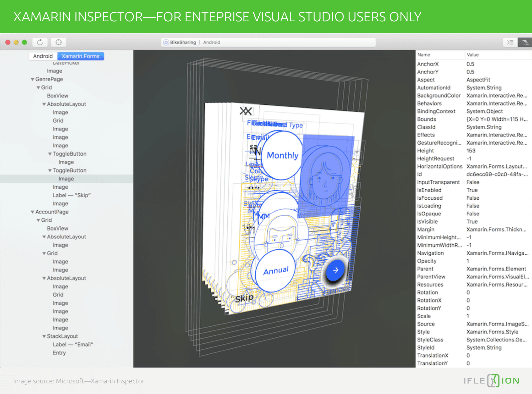Click the BikeSharing Android address field

(x=269, y=42)
